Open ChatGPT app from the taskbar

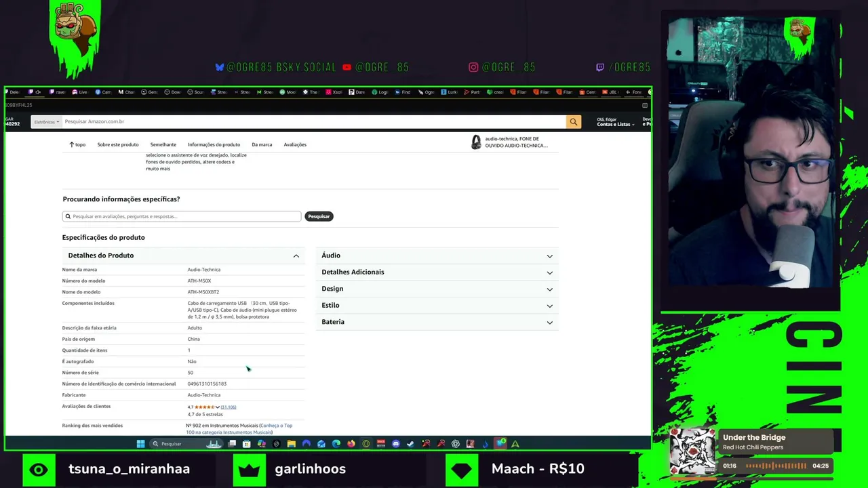tap(456, 444)
